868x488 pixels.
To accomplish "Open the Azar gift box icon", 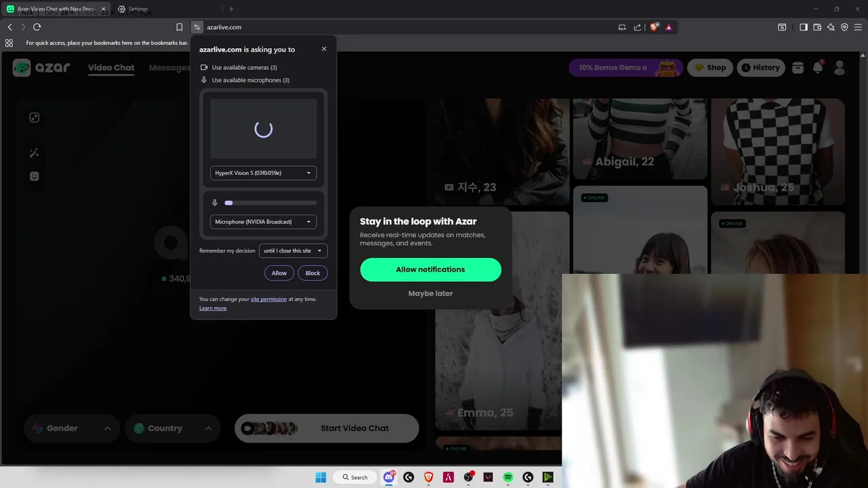I will pos(798,67).
